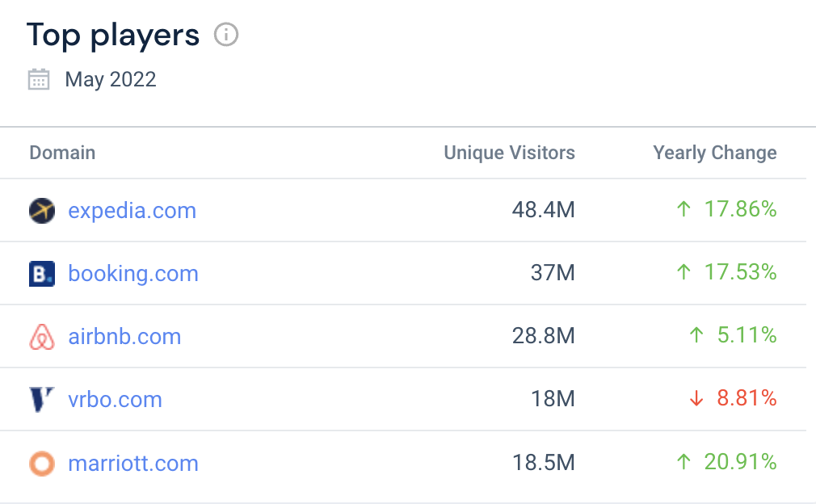Open the info tooltip next to Top players

226,35
